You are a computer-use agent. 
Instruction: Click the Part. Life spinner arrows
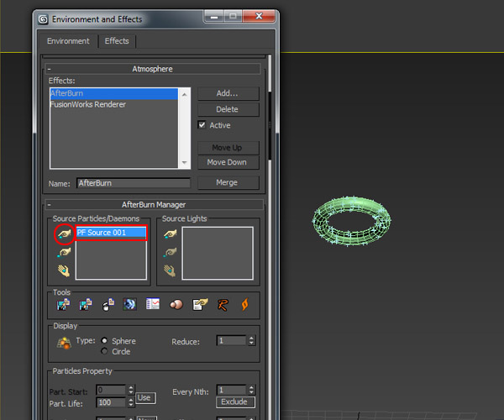coord(131,402)
